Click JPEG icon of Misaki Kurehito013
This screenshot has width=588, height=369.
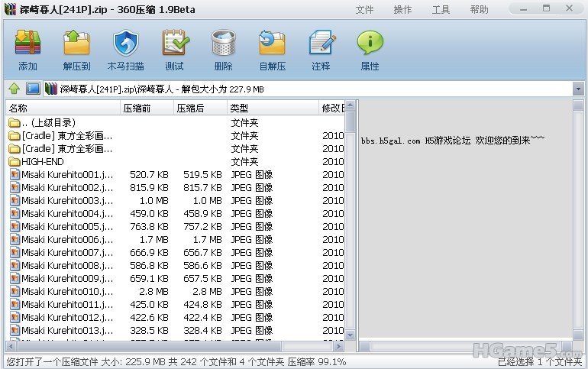click(15, 330)
